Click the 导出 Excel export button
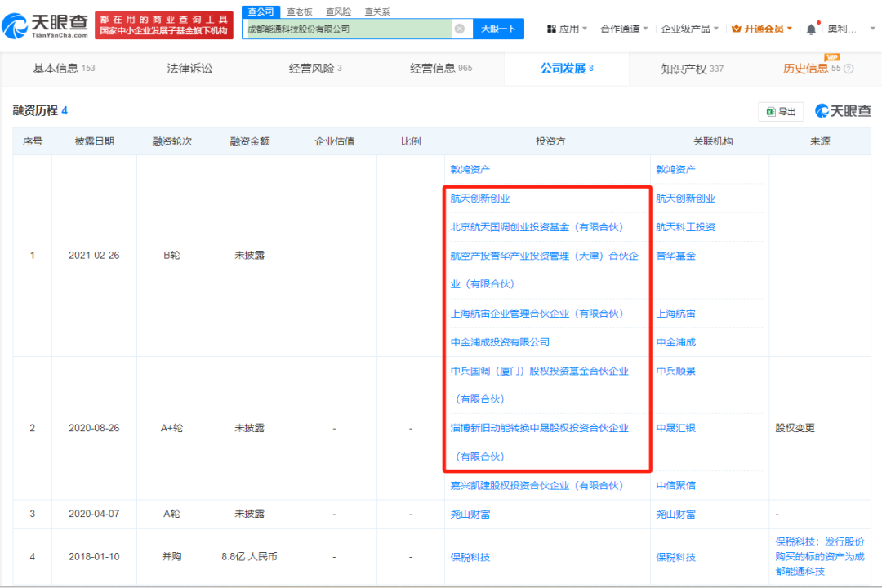Screen dimensions: 882x588 tap(781, 112)
